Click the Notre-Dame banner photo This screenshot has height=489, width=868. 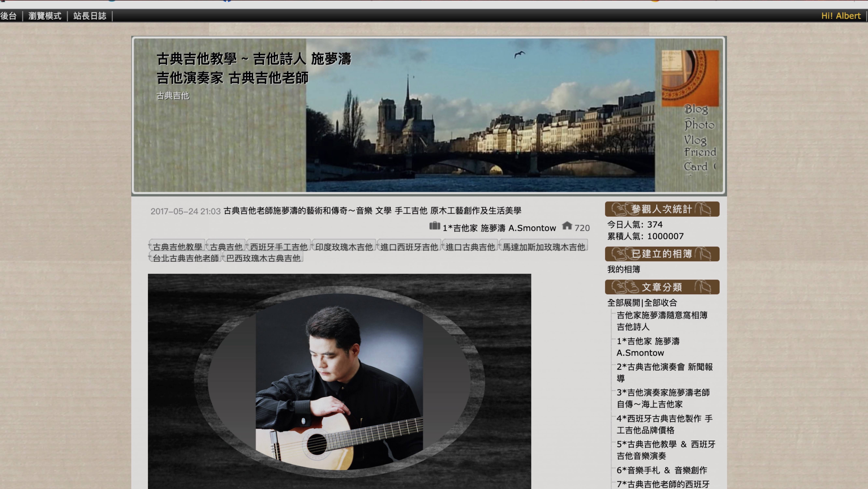(x=480, y=115)
